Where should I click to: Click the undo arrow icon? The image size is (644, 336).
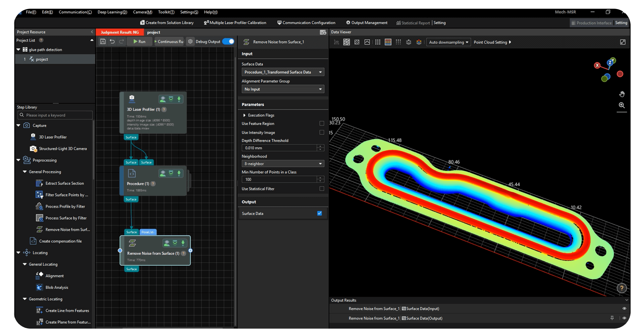[x=112, y=42]
